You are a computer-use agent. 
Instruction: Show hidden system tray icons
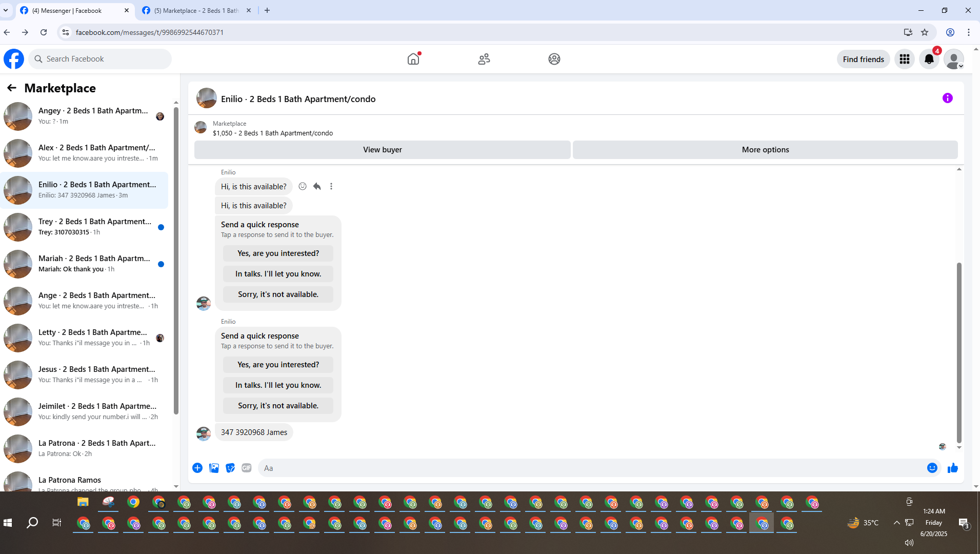tap(896, 523)
